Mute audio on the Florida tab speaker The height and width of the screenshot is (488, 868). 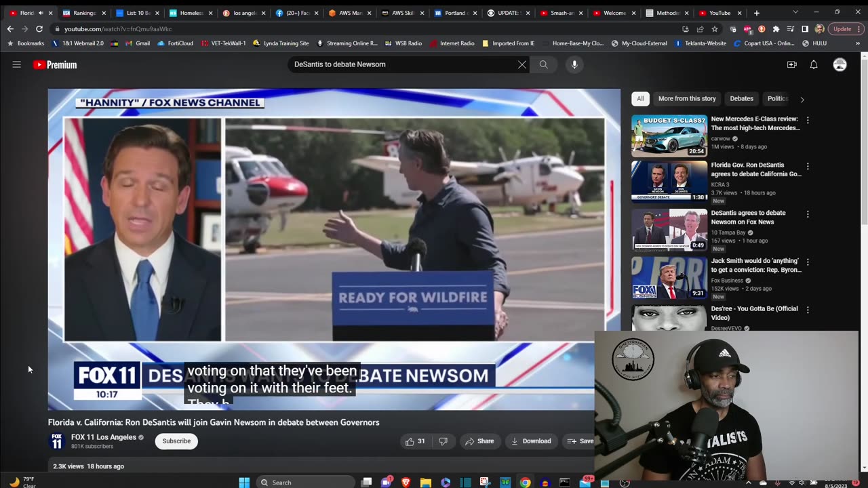pos(41,13)
